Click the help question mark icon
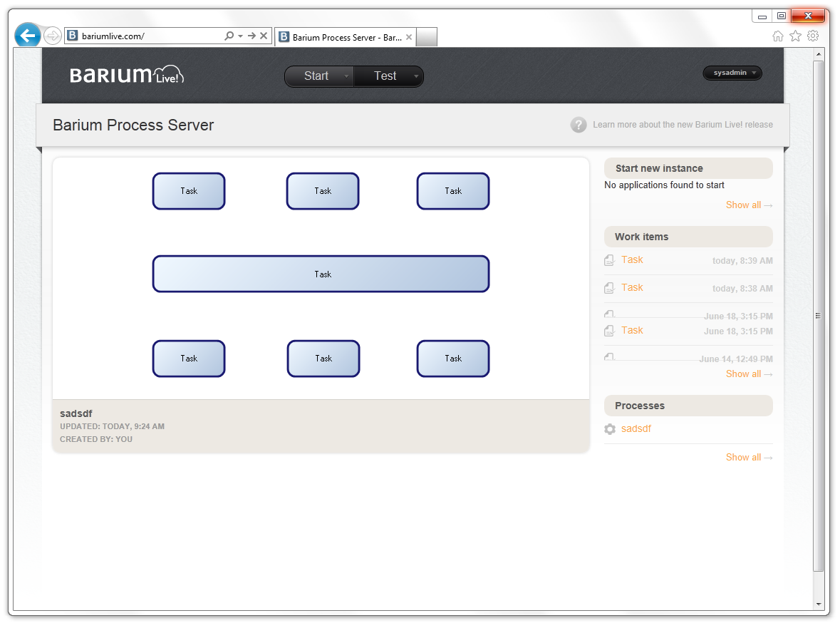The width and height of the screenshot is (840, 628). pyautogui.click(x=579, y=125)
